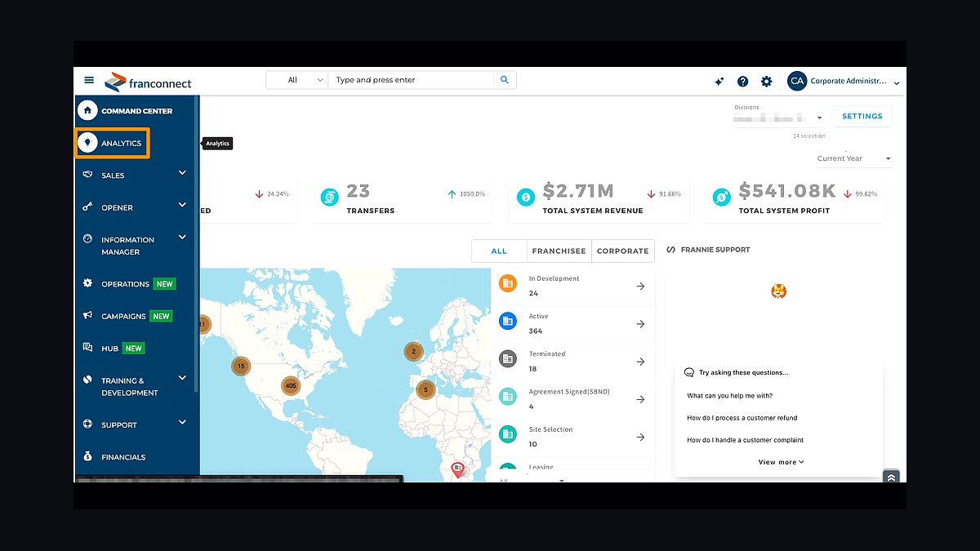Open Site Selection arrow
Viewport: 980px width, 551px height.
click(640, 437)
